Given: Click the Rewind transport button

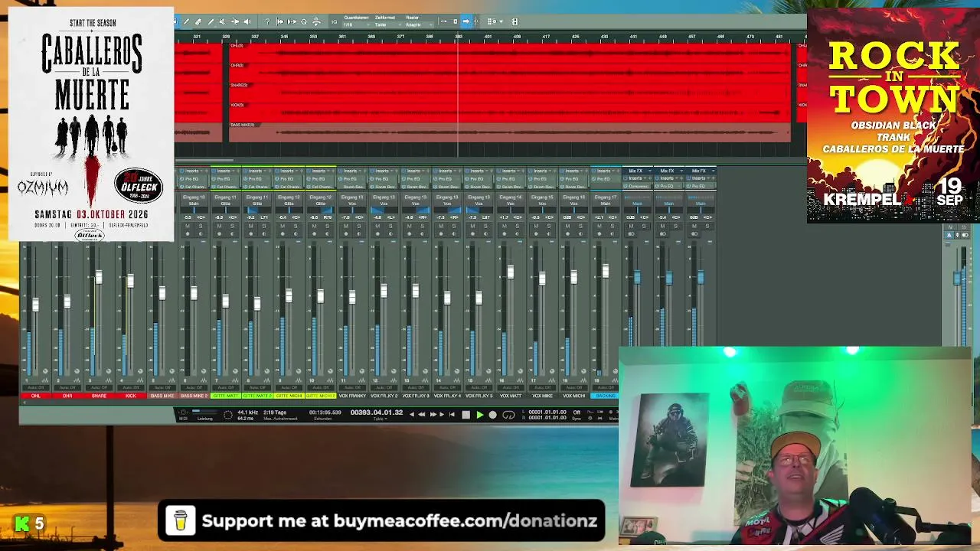Looking at the screenshot, I should pos(421,415).
